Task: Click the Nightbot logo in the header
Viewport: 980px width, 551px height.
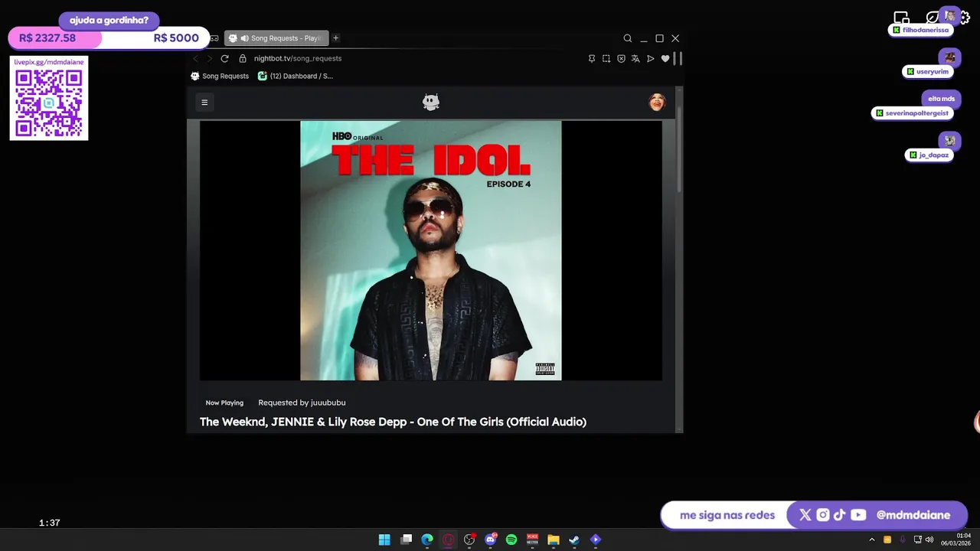Action: tap(431, 102)
